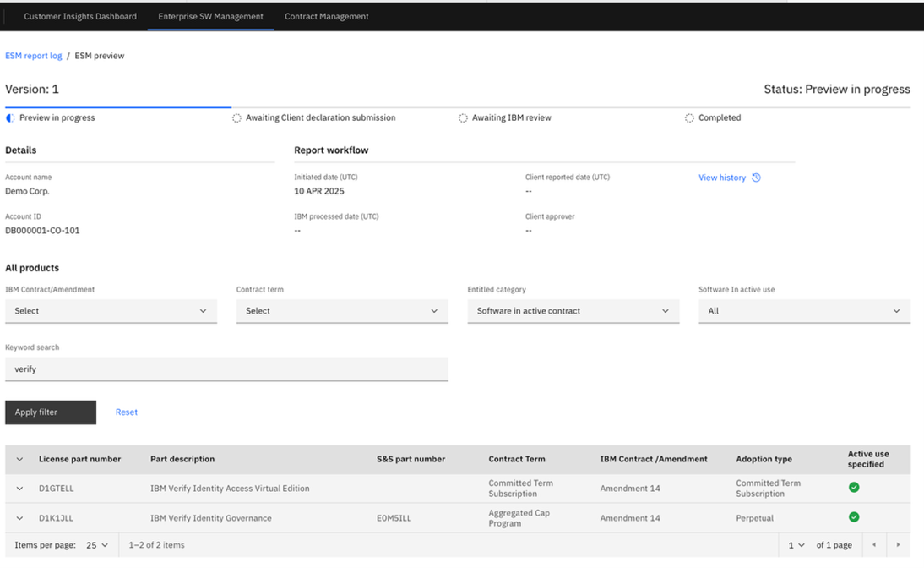This screenshot has width=924, height=568.
Task: Sort by License part number column
Action: [x=79, y=459]
